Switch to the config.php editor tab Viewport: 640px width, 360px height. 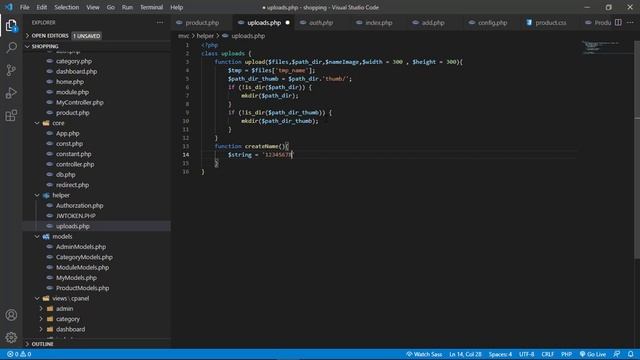coord(492,22)
